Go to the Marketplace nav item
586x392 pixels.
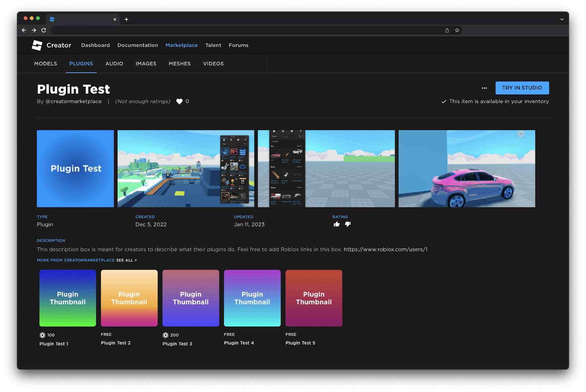coord(182,45)
